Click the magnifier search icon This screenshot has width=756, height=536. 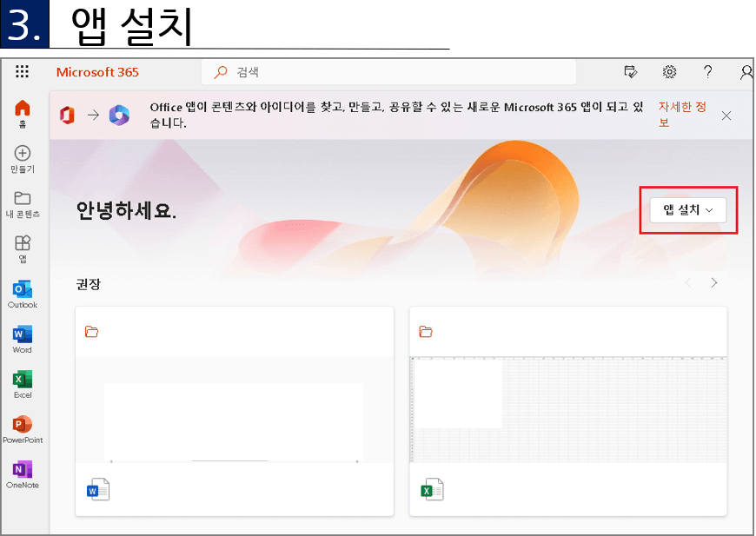[221, 72]
